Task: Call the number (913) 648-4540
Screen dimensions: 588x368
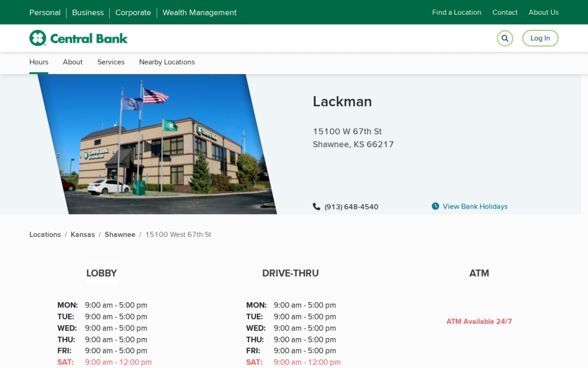Action: pyautogui.click(x=351, y=207)
